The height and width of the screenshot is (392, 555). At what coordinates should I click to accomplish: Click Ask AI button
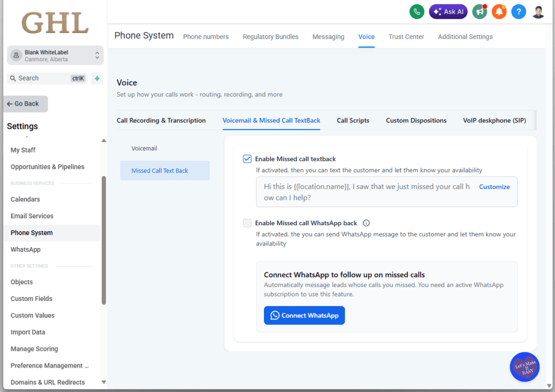(448, 12)
